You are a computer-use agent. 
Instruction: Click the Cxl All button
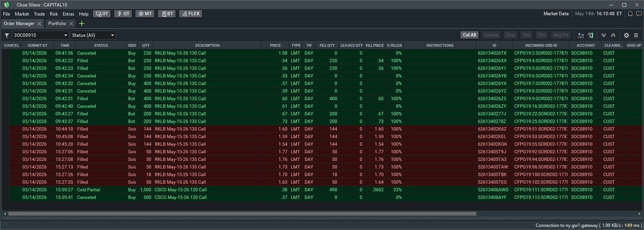click(469, 35)
